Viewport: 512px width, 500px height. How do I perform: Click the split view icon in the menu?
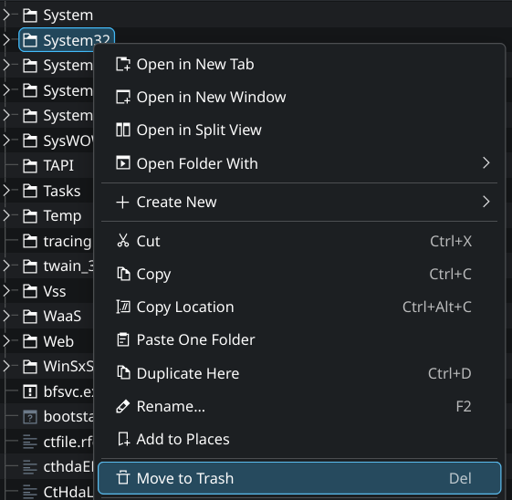(x=123, y=130)
